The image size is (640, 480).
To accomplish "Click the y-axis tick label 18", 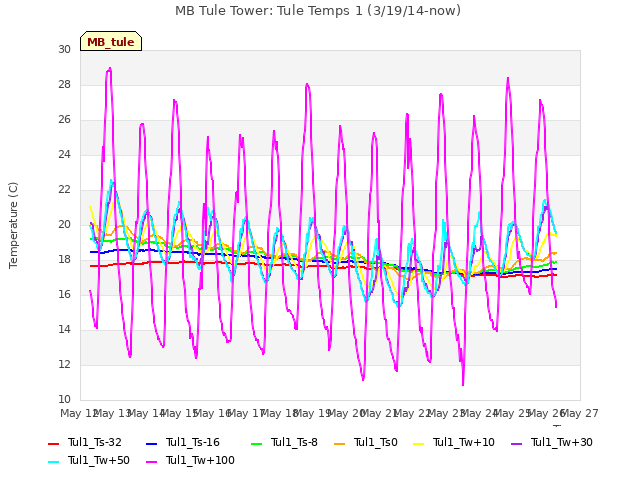I will coord(64,260).
